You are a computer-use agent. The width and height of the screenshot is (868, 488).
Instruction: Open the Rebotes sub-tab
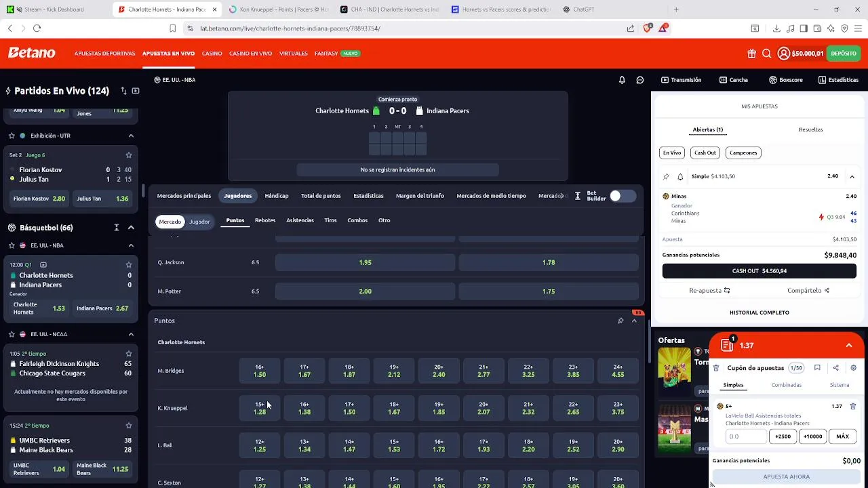pyautogui.click(x=265, y=220)
